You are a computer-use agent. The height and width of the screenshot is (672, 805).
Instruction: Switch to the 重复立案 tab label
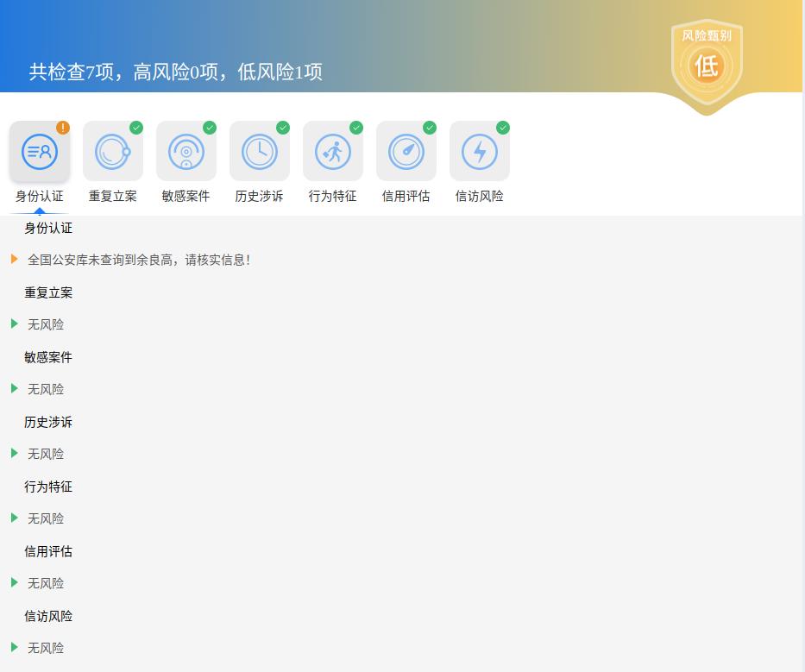pos(113,196)
